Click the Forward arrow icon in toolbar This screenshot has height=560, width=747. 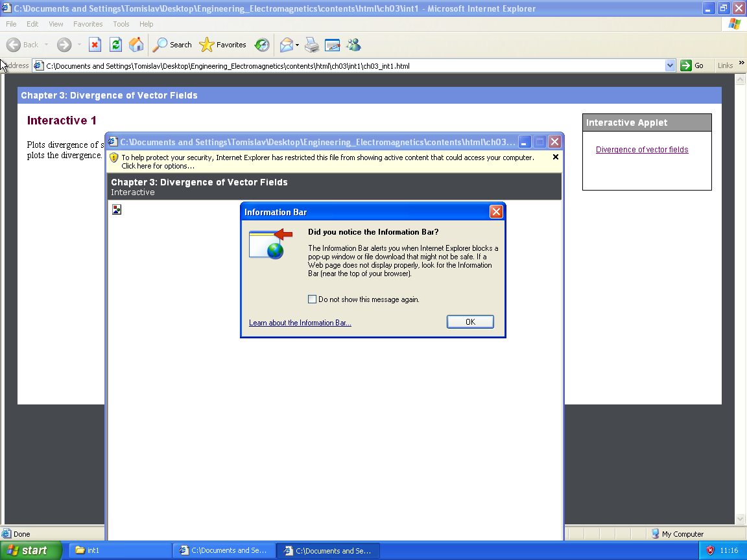pyautogui.click(x=64, y=45)
